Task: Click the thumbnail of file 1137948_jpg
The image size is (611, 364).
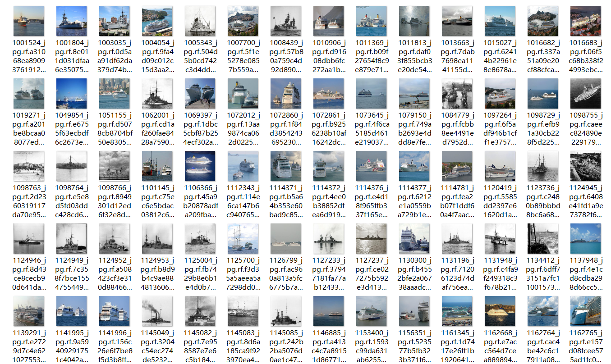Action: [585, 238]
